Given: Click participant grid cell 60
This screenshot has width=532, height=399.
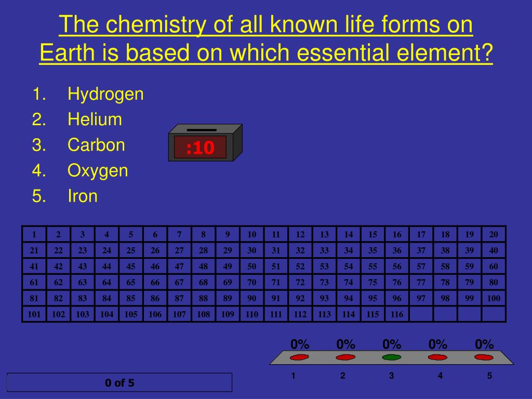Looking at the screenshot, I should [x=494, y=266].
